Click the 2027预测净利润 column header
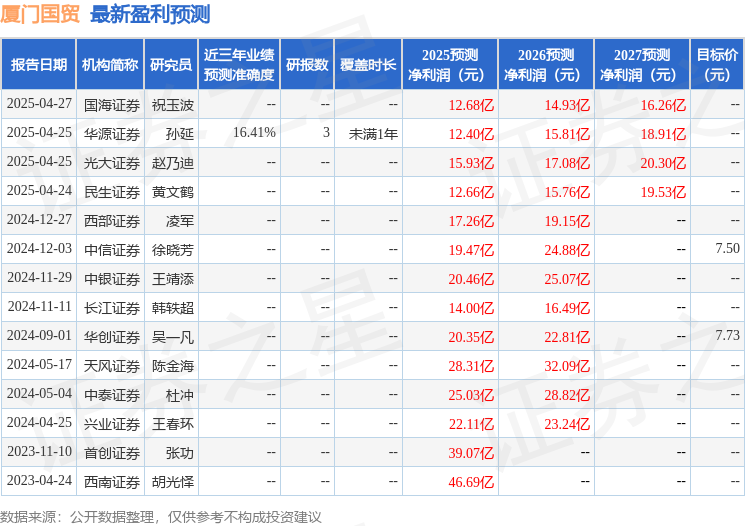 tap(642, 65)
